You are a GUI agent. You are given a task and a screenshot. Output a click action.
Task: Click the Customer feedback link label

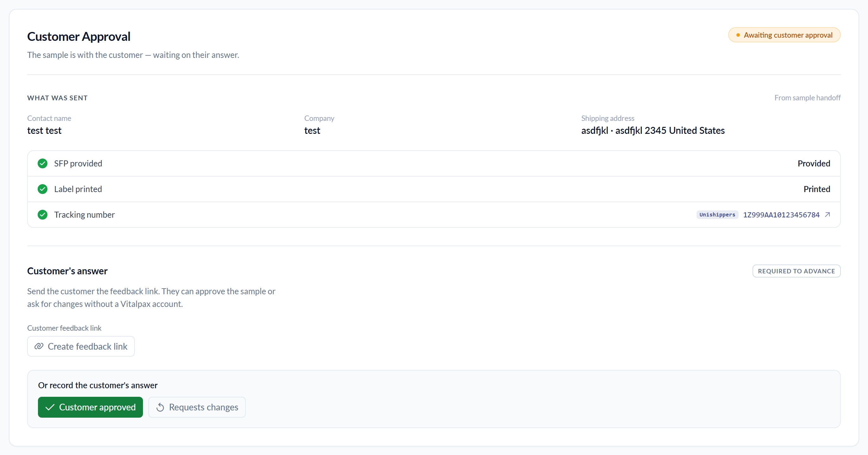(64, 328)
